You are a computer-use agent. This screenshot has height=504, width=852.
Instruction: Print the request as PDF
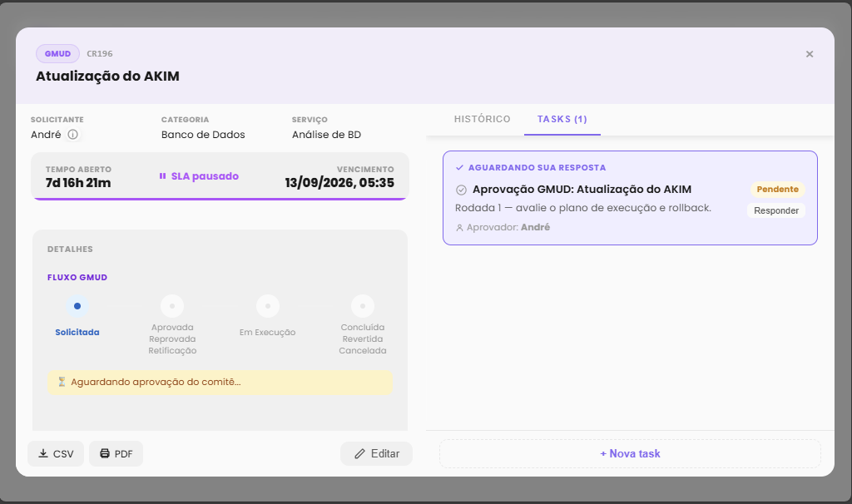pos(116,453)
